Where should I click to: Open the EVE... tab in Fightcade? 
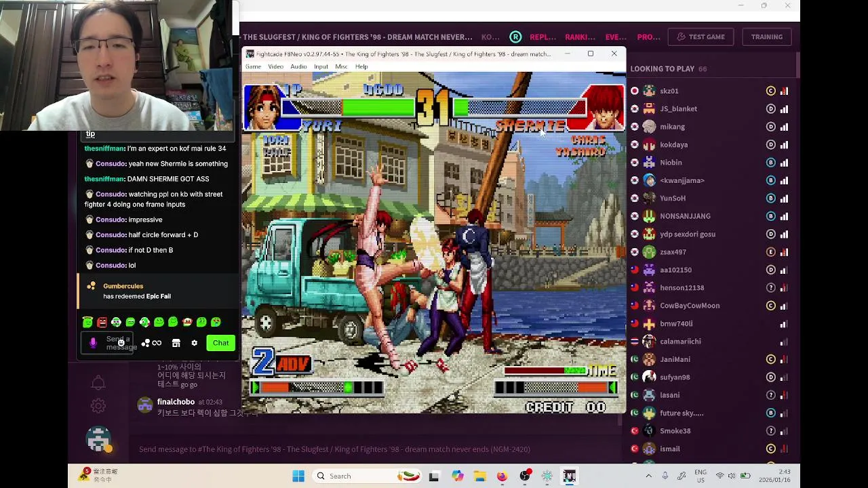tap(616, 37)
